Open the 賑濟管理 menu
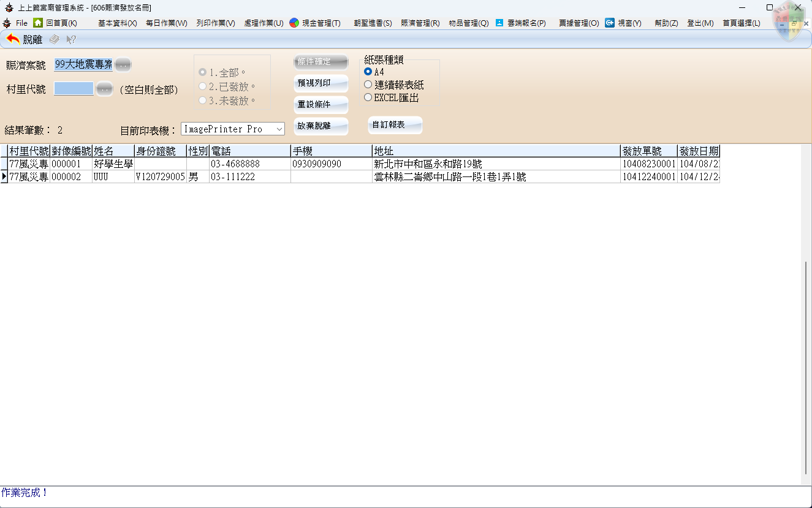The width and height of the screenshot is (812, 508). (420, 23)
